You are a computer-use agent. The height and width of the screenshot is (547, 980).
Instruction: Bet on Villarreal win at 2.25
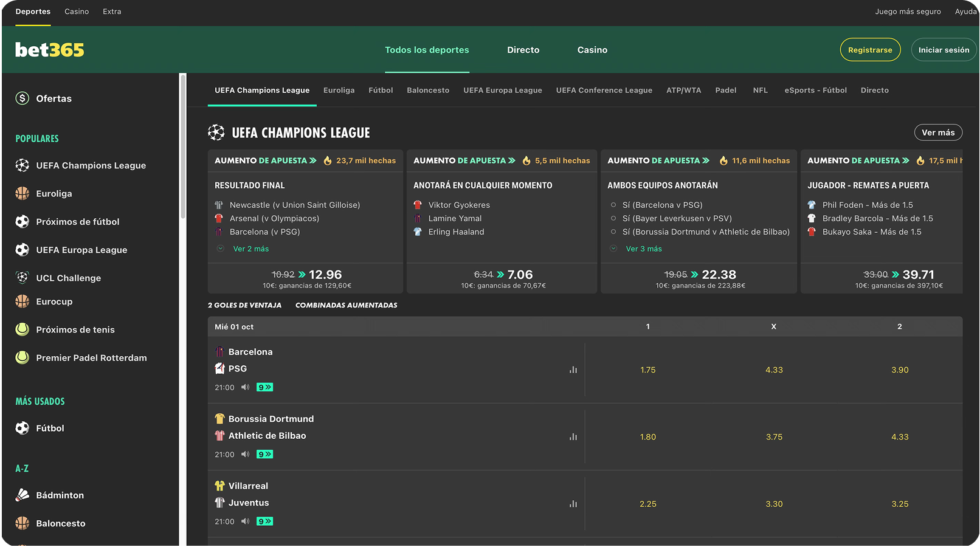coord(648,504)
